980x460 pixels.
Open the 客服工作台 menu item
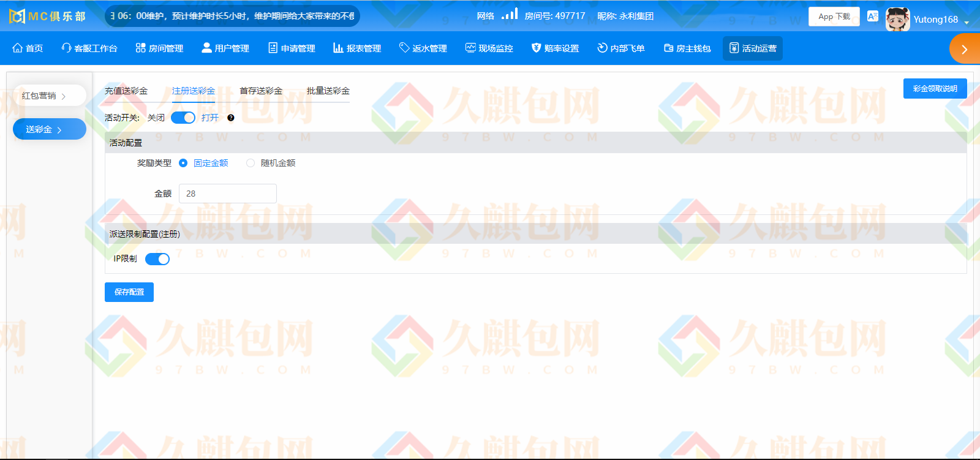[89, 48]
